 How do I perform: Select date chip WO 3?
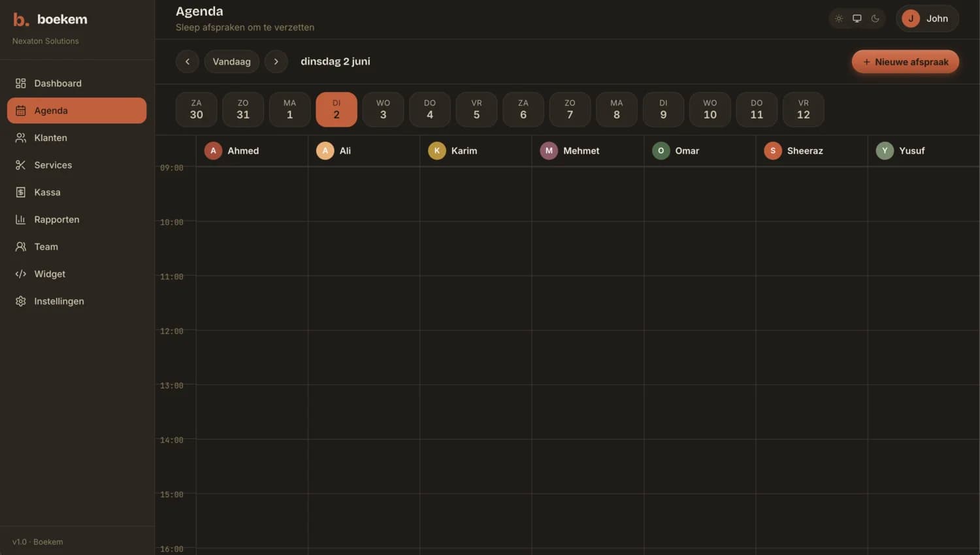click(384, 110)
